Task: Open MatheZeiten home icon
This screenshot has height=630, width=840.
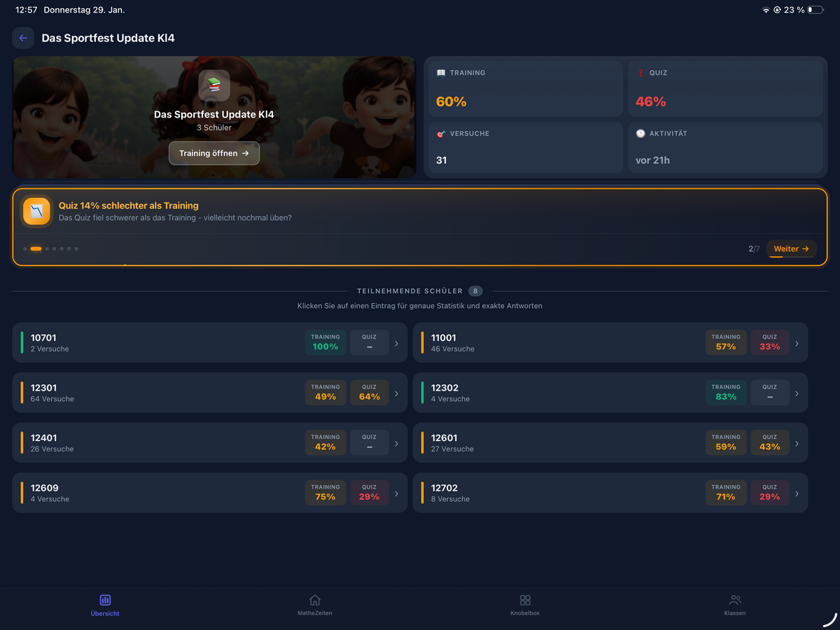Action: [x=315, y=601]
